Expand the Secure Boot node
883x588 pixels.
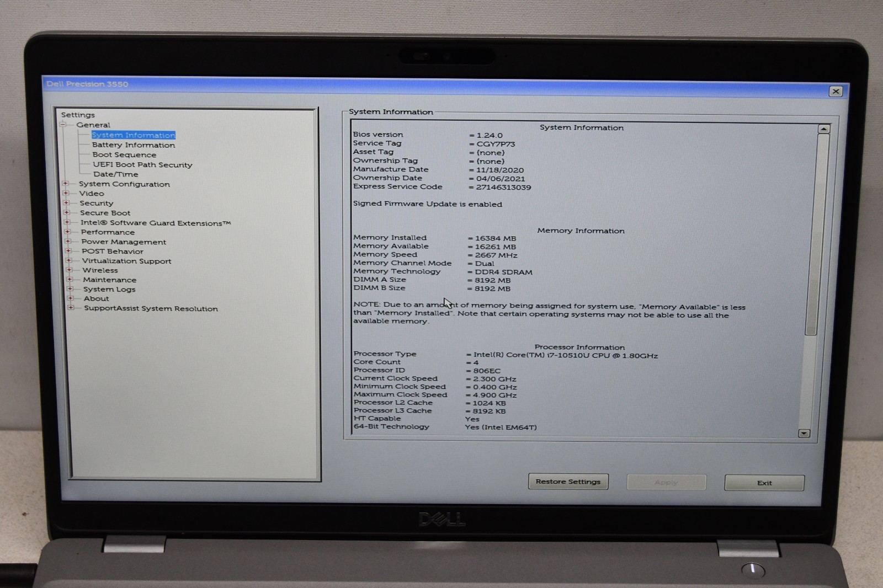(x=67, y=212)
